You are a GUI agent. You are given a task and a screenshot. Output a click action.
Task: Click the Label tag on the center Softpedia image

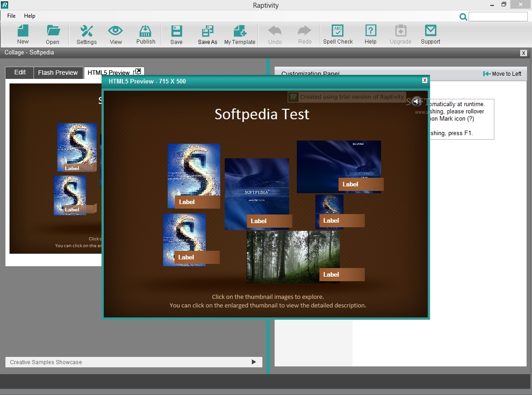(x=269, y=221)
